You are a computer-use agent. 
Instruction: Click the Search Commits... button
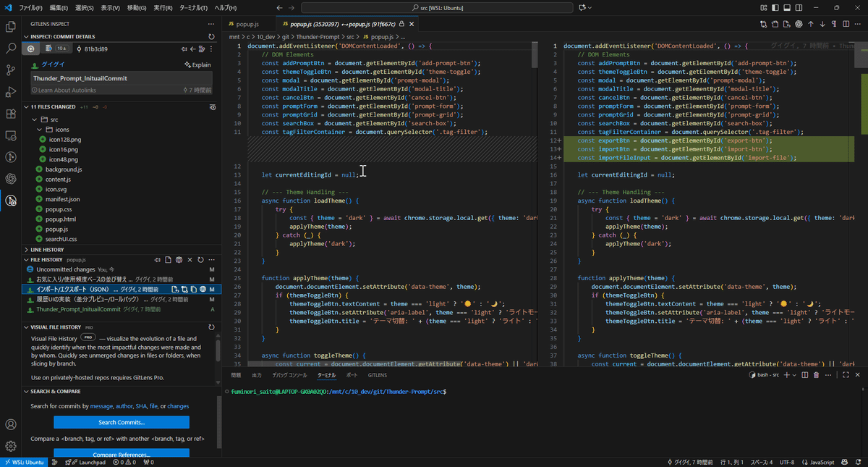(x=121, y=421)
